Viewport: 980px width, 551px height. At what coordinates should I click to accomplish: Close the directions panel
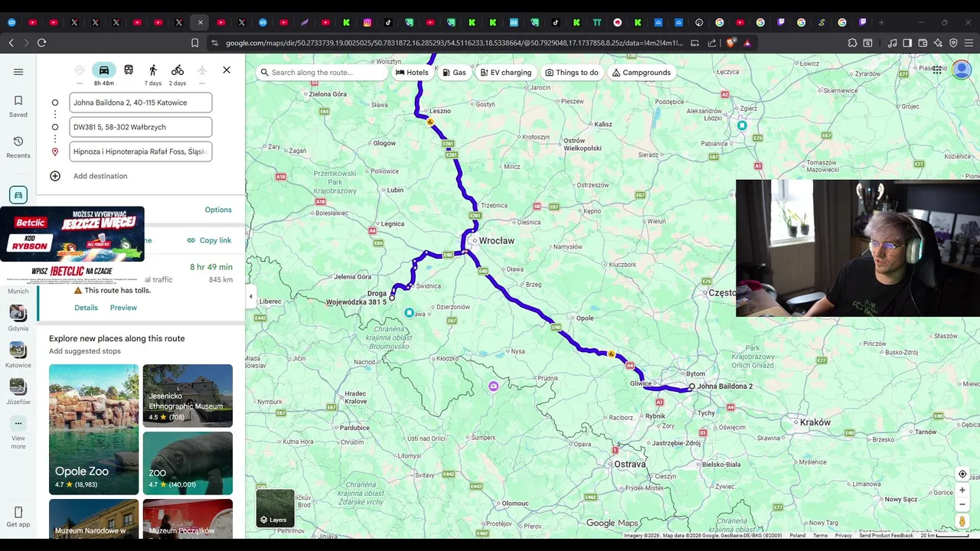(x=227, y=70)
